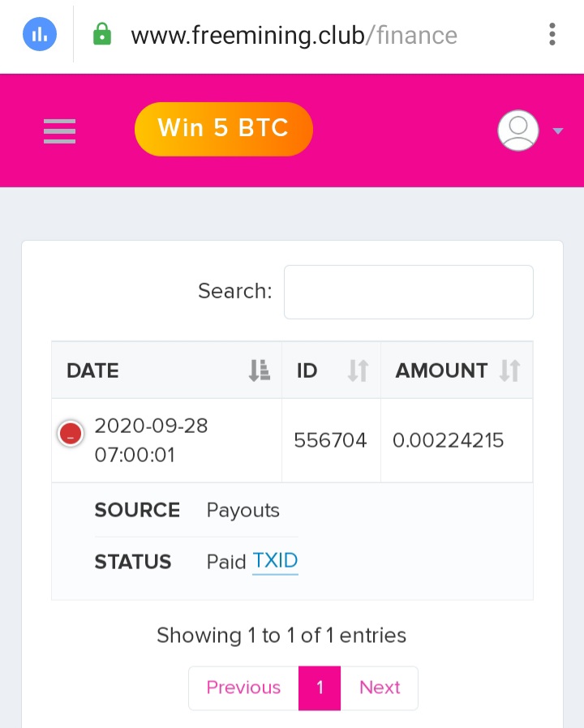Tap the green padlock security icon
584x728 pixels.
[x=101, y=34]
